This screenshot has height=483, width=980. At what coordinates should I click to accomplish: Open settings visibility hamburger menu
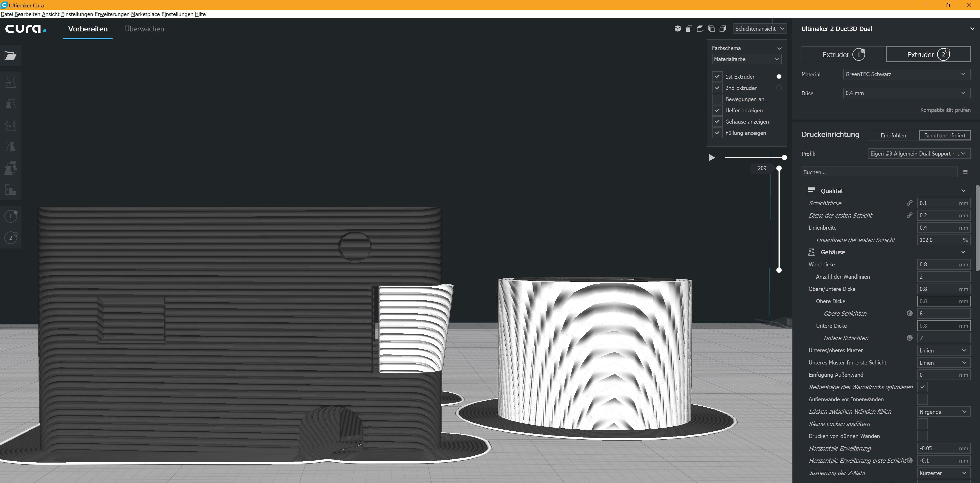pos(965,172)
